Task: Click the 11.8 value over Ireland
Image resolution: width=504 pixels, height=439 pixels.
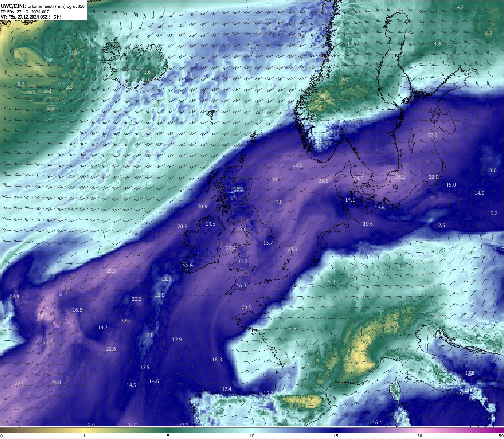Action: [187, 266]
